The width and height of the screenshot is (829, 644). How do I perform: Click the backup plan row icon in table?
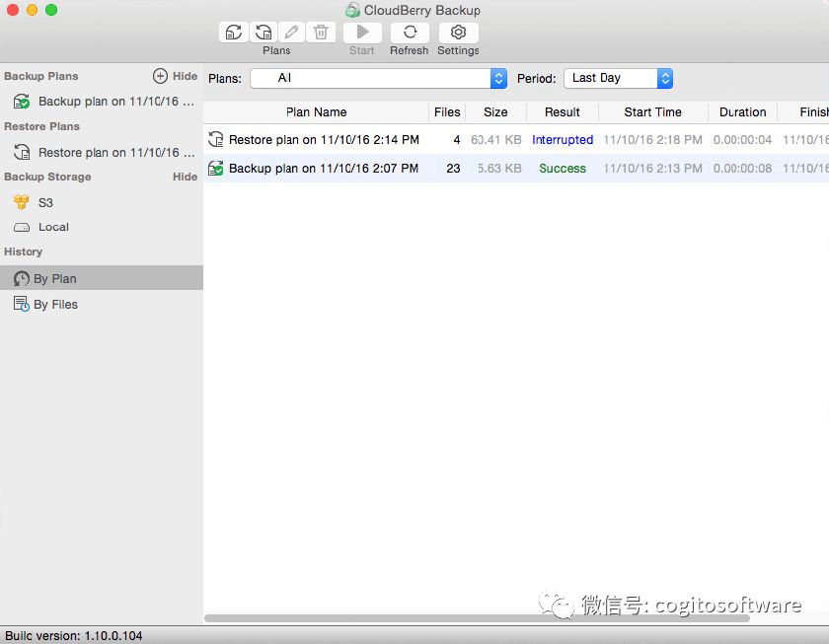pyautogui.click(x=216, y=168)
